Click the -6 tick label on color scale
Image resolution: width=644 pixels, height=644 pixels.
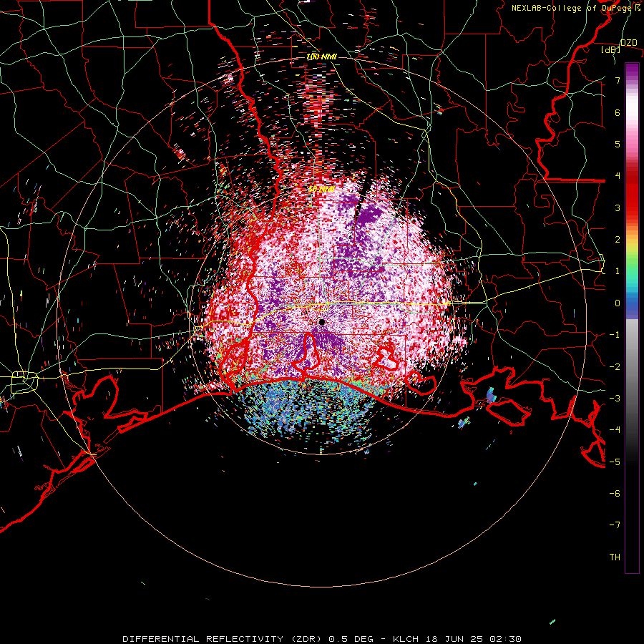coord(615,493)
